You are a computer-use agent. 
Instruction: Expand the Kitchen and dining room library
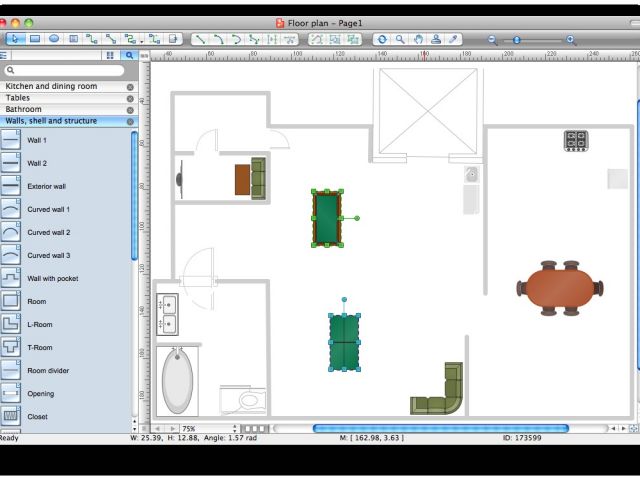pyautogui.click(x=60, y=87)
